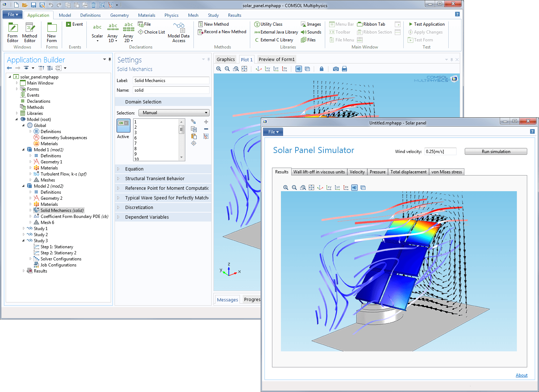The image size is (539, 392).
Task: Switch to XY view in Plot 1 toolbar
Action: click(267, 69)
